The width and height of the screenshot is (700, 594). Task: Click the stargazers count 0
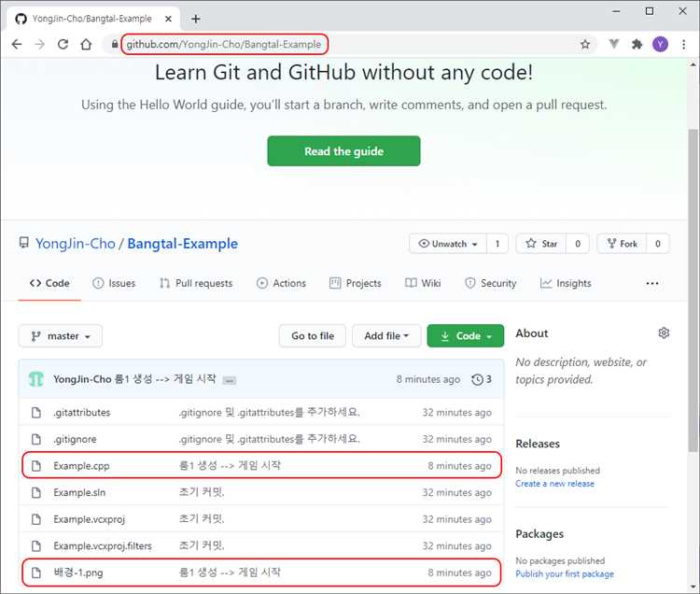(578, 244)
